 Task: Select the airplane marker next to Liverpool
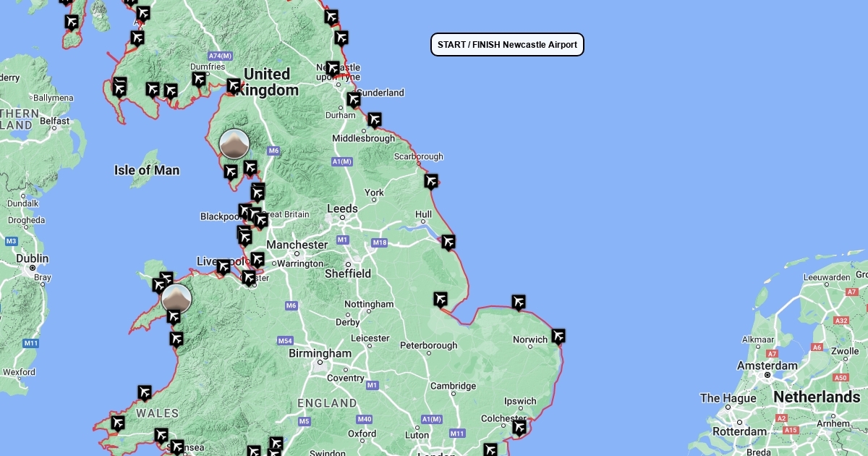[224, 266]
